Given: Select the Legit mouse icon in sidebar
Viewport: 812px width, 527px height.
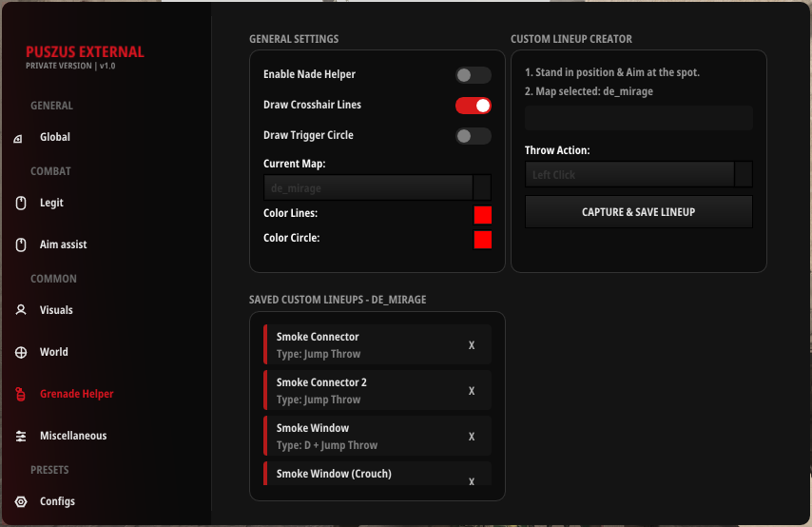Looking at the screenshot, I should click(x=21, y=203).
